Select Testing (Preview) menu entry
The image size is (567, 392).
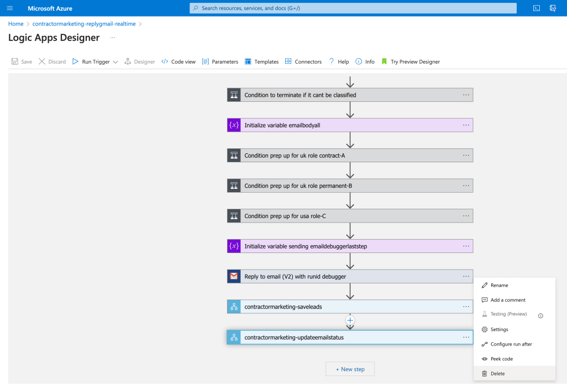(508, 314)
